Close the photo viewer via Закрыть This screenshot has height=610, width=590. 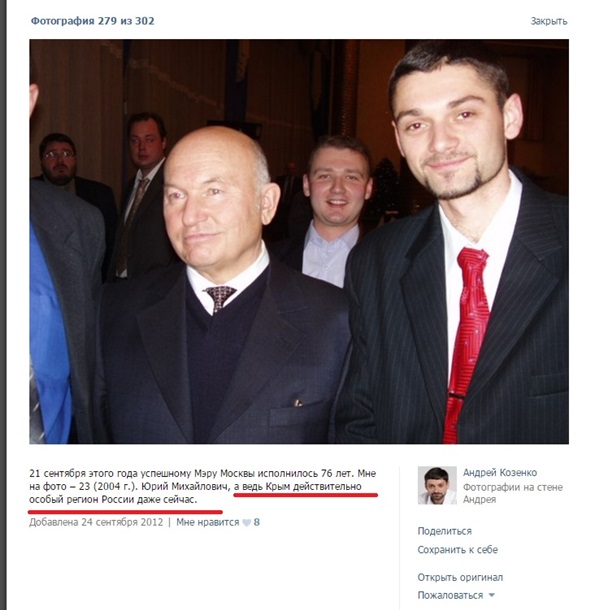[549, 21]
